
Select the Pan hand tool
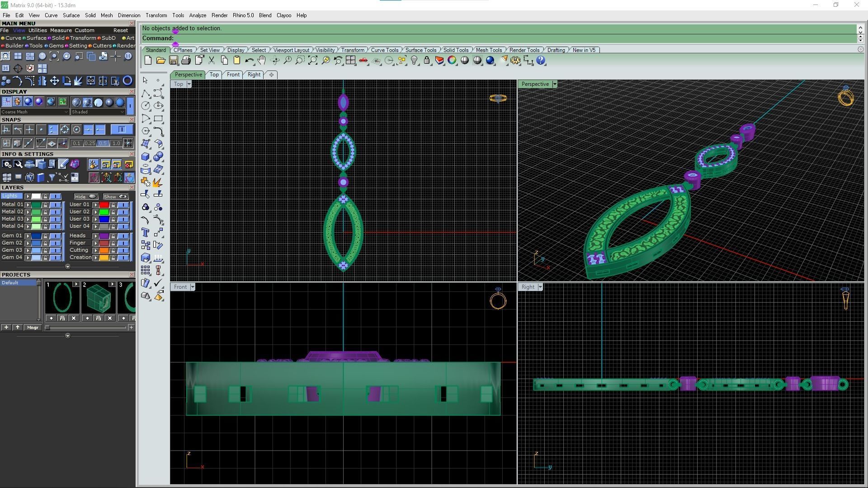(x=262, y=61)
